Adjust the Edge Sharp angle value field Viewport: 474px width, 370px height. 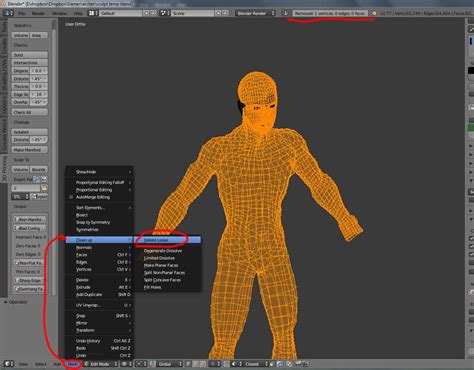coord(39,94)
